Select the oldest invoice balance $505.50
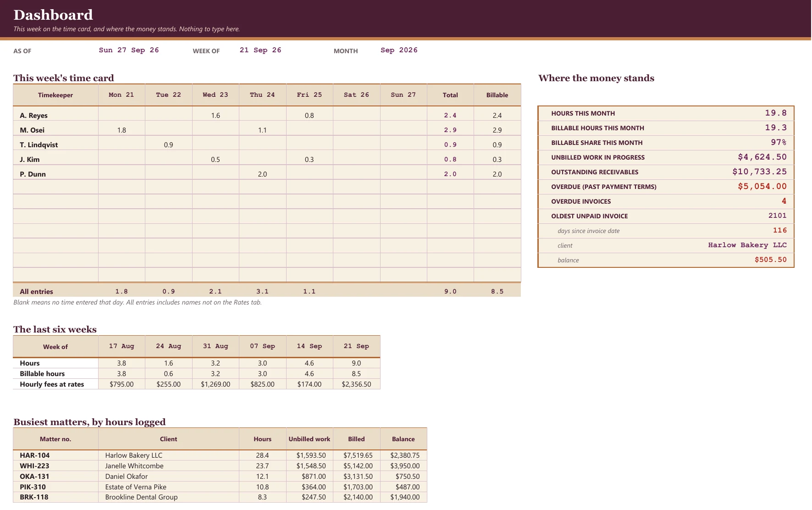This screenshot has height=510, width=812. pyautogui.click(x=771, y=260)
